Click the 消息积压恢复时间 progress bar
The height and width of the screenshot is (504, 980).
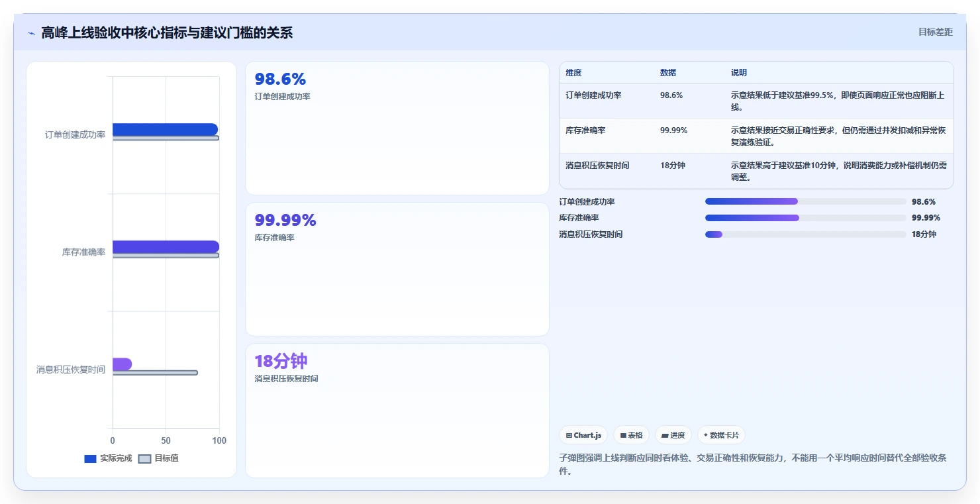pos(805,234)
